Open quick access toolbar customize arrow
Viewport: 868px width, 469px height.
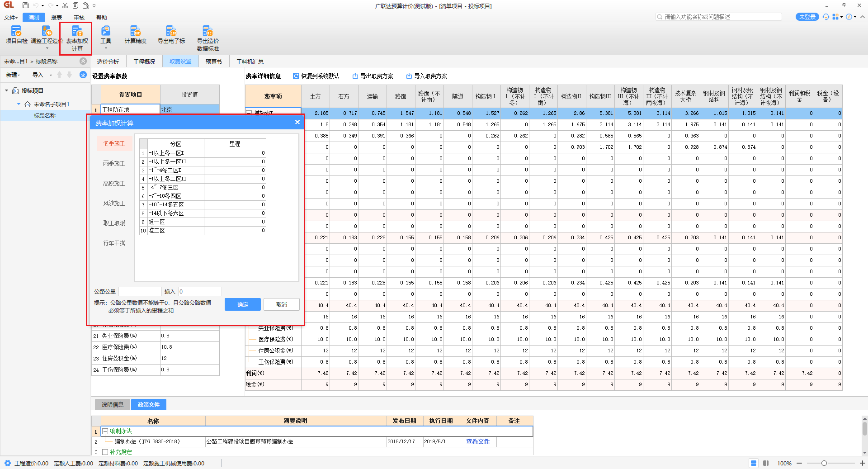pos(94,6)
